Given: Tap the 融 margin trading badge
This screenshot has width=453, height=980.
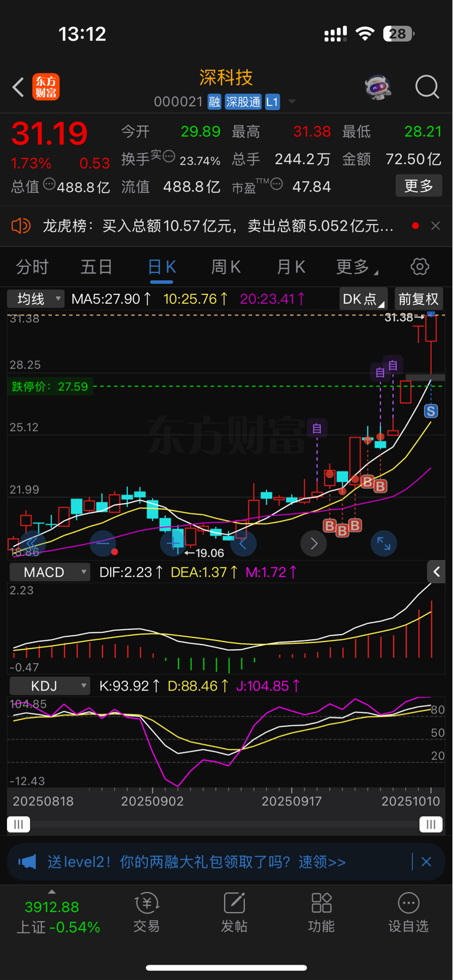Looking at the screenshot, I should click(x=214, y=102).
